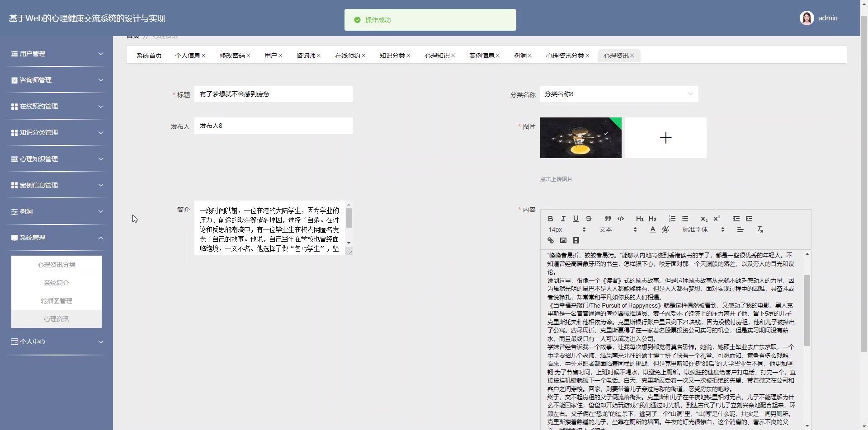Close the 树洞 tab
Screen dimensions: 868x430
pos(530,56)
